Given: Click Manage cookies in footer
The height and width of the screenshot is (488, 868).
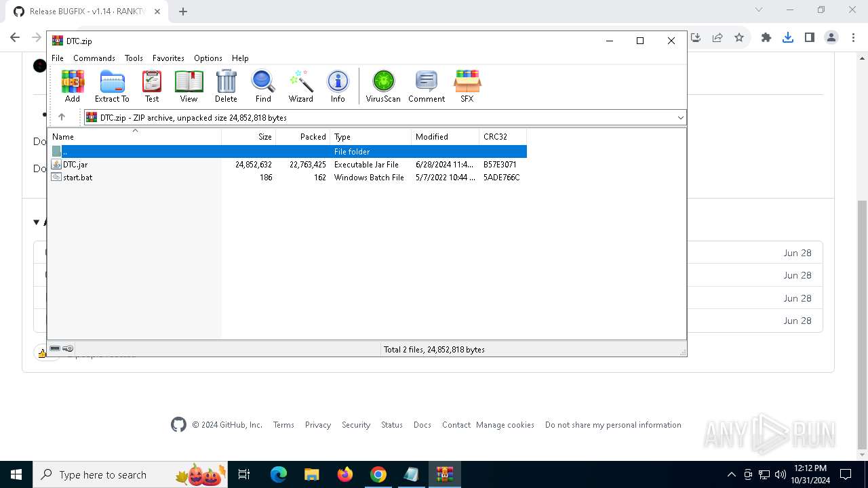Looking at the screenshot, I should pos(505,425).
